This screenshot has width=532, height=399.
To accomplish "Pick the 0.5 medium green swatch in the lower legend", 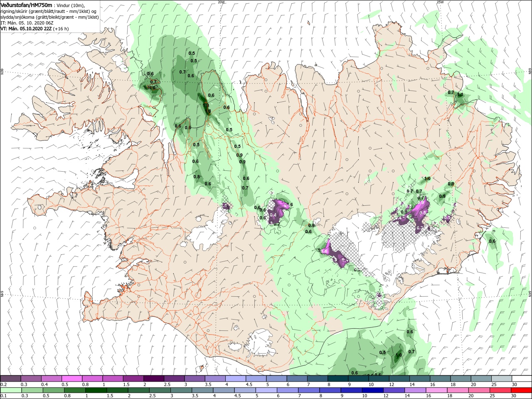I will point(53,391).
